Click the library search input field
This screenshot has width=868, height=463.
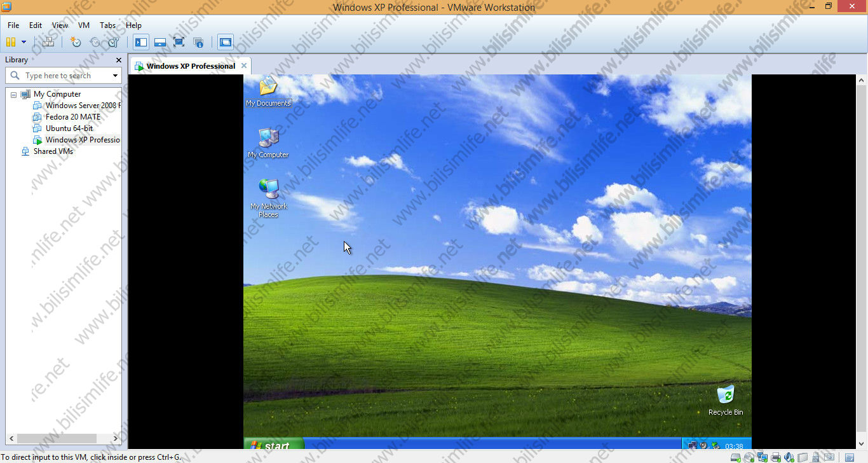(x=64, y=76)
